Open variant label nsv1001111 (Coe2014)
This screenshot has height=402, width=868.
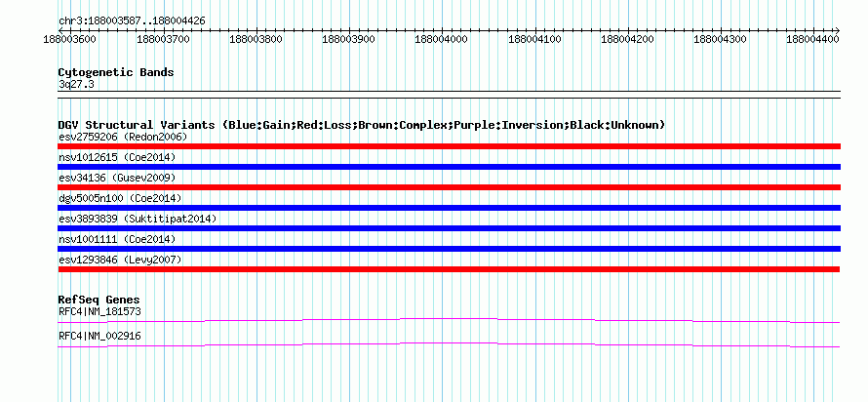tap(117, 239)
